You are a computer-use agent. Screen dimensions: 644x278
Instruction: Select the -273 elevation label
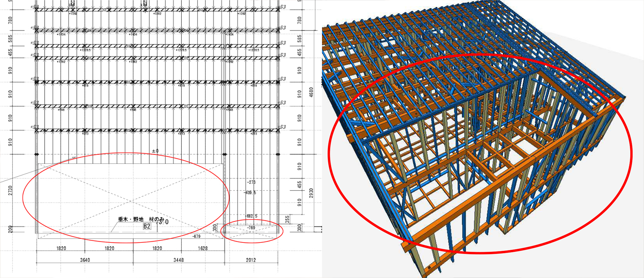pyautogui.click(x=251, y=182)
